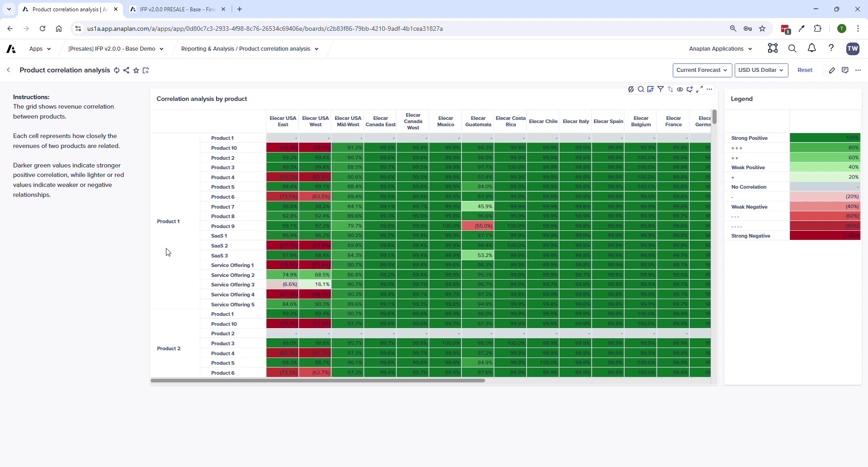Switch to the IFP v2.0.0 PRESALE tab
The height and width of the screenshot is (467, 868).
(176, 9)
